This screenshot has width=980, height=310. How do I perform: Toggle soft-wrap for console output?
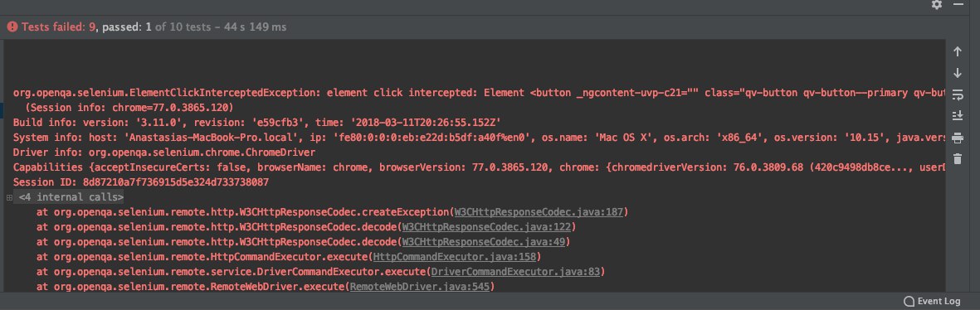pos(957,94)
